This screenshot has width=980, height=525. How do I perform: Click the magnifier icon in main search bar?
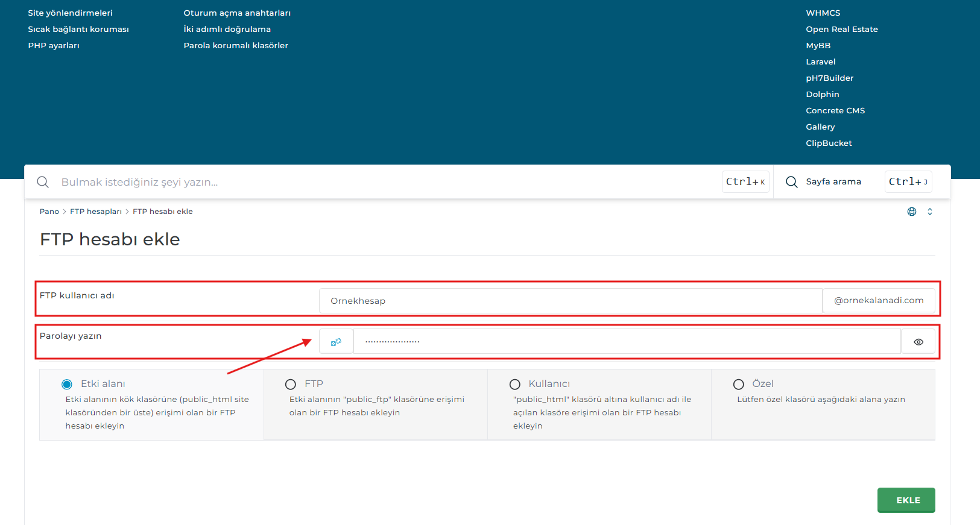point(43,182)
